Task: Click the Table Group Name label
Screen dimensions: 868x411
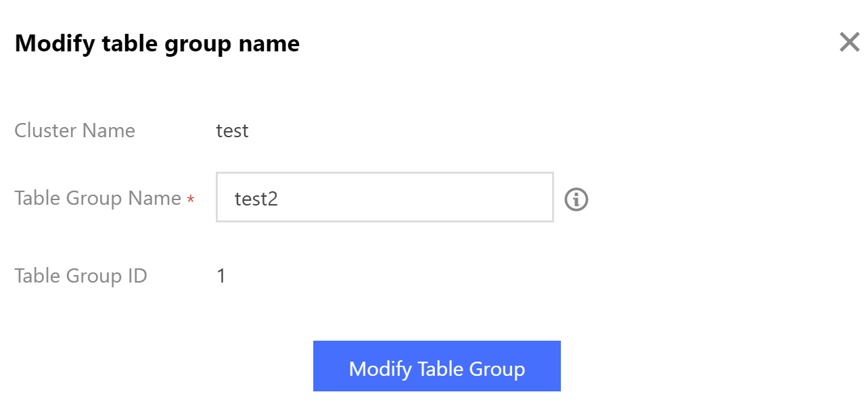Action: [97, 198]
